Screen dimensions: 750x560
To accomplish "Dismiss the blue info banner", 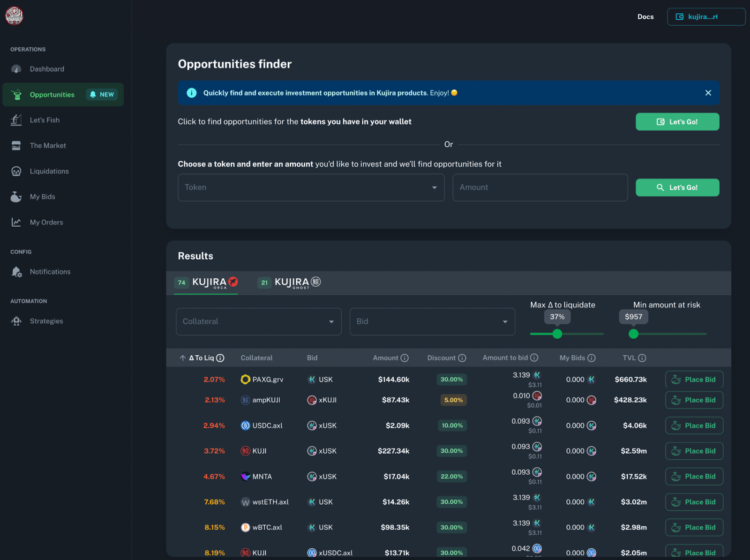I will click(x=708, y=93).
